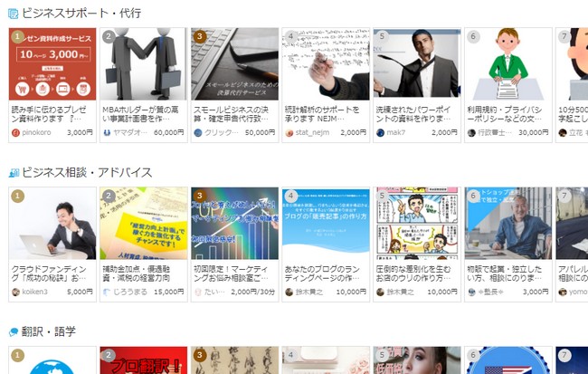588x374 pixels.
Task: Click koiken3's seller avatar icon
Action: click(x=15, y=292)
